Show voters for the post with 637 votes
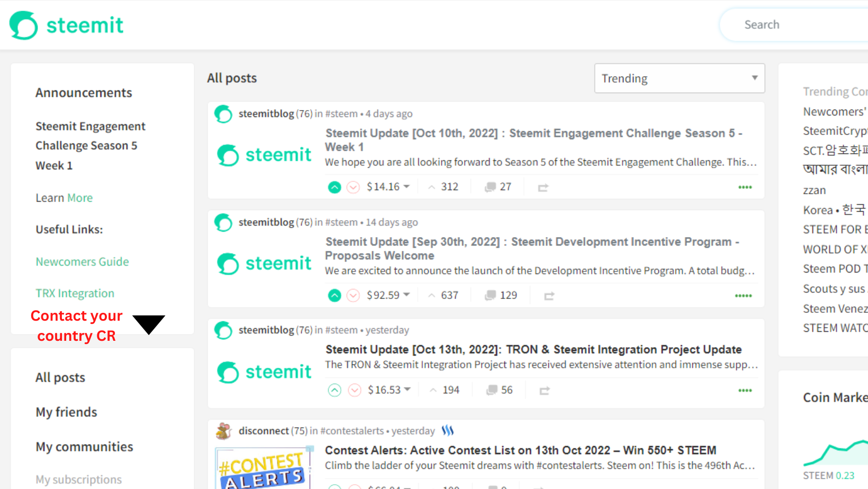Viewport: 868px width, 489px height. [x=444, y=295]
